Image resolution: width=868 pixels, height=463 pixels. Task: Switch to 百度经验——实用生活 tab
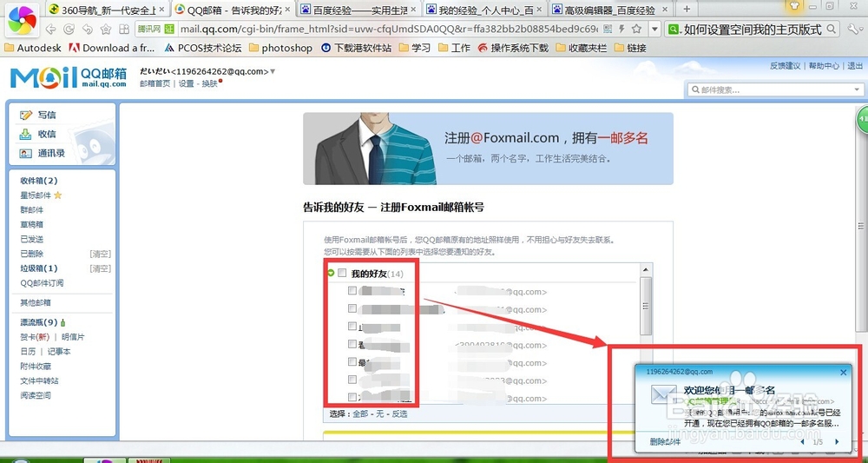[360, 10]
